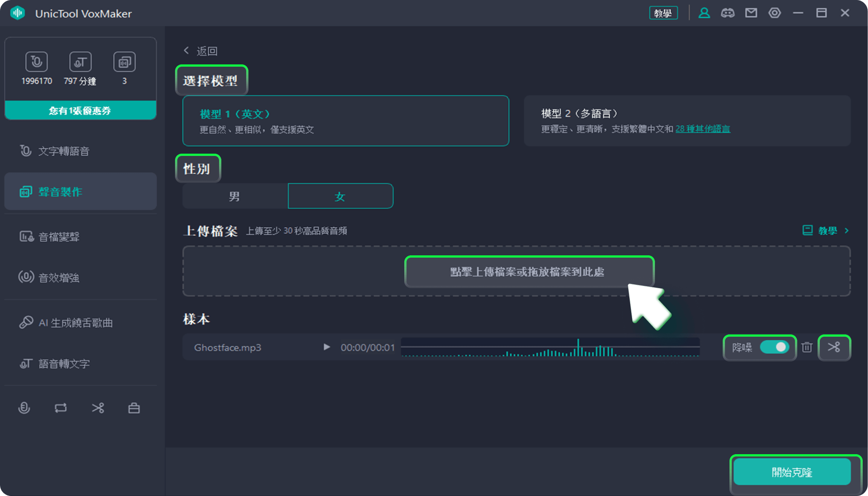Choose 男 gender option
This screenshot has width=868, height=496.
click(235, 196)
